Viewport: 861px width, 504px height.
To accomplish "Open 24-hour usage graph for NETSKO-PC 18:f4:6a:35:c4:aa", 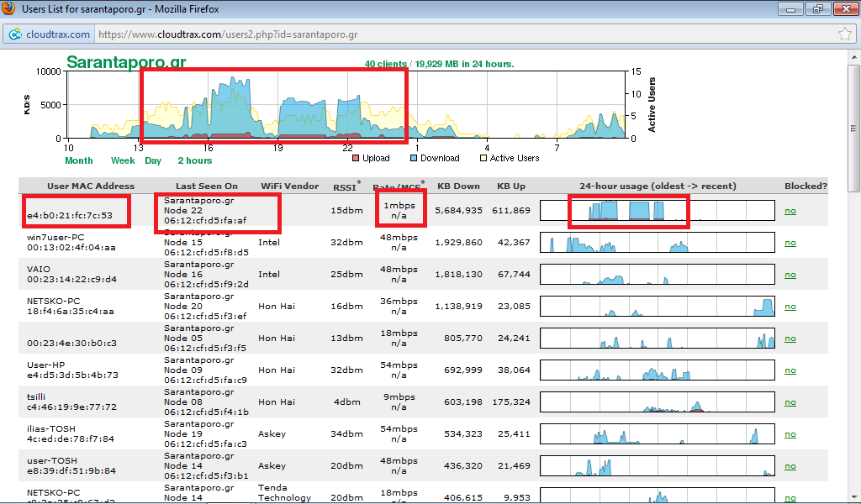I will (658, 307).
